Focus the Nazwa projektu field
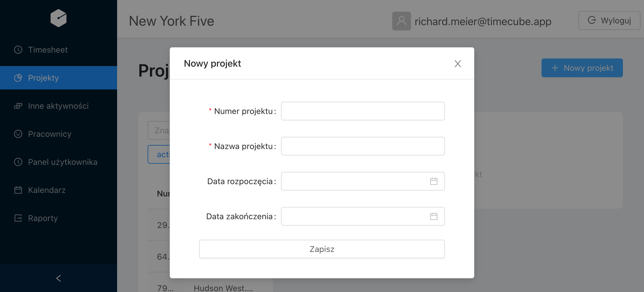 click(x=363, y=146)
